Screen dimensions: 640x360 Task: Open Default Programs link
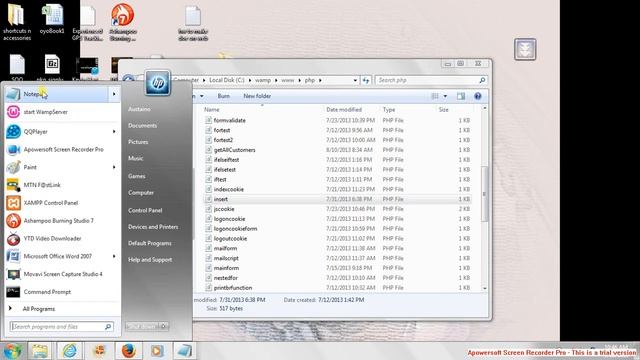click(x=150, y=243)
